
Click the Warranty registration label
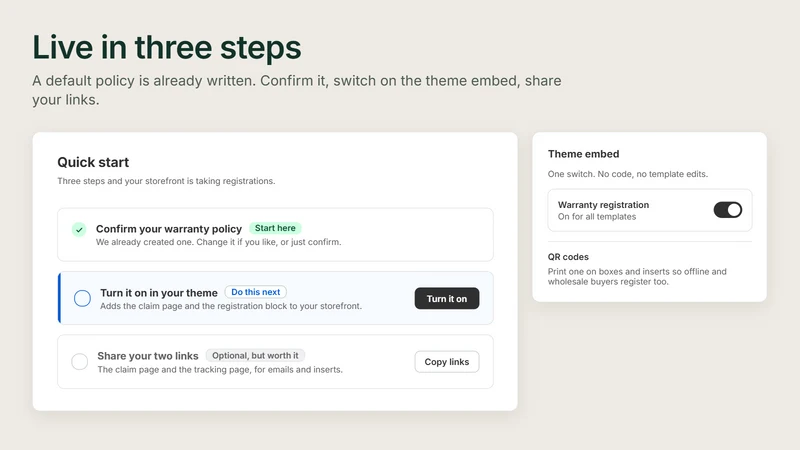[604, 205]
